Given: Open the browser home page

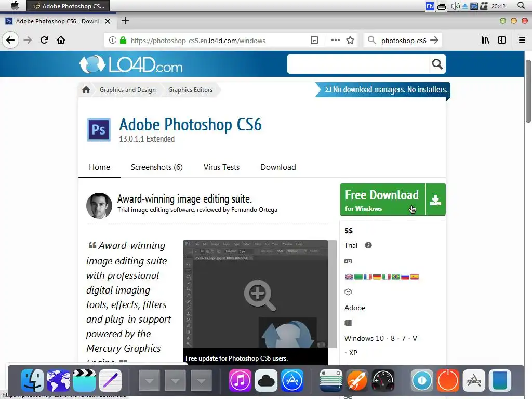Looking at the screenshot, I should (x=61, y=41).
